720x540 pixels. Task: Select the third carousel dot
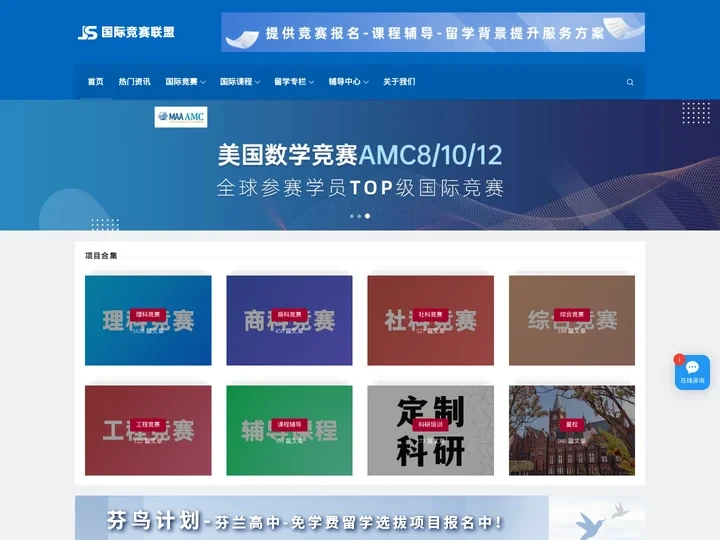[x=367, y=216]
